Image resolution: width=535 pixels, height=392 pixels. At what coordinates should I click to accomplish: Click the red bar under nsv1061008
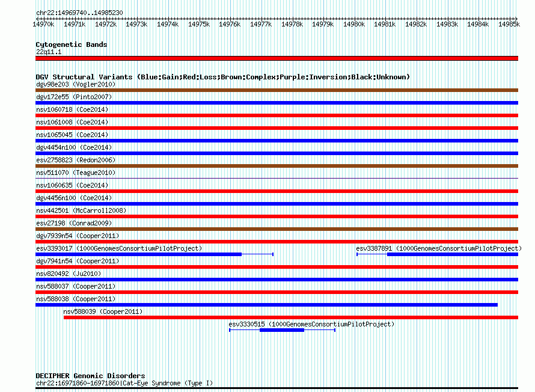[x=277, y=128]
